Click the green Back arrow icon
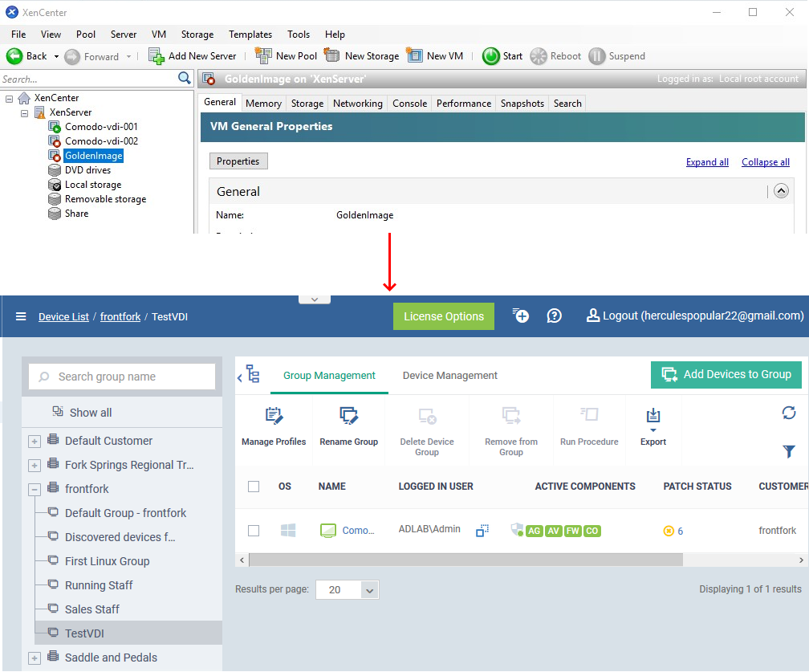 14,55
